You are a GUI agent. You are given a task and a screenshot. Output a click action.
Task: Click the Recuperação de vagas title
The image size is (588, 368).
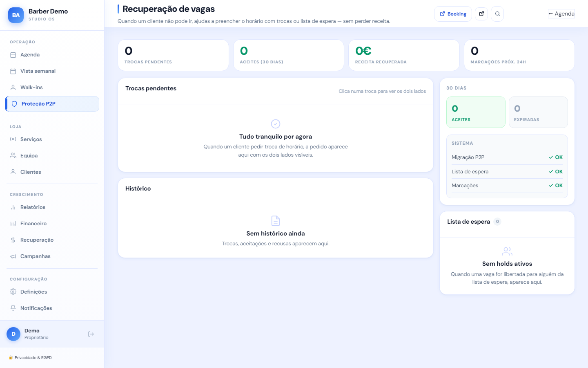point(169,9)
